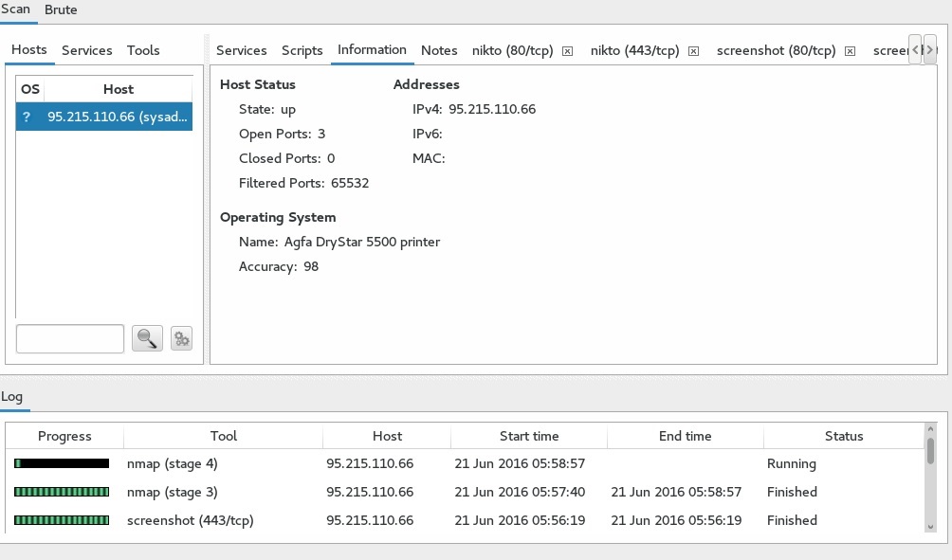Click the screenshot (443/tcp) row's end time 05:56:19
Image resolution: width=952 pixels, height=560 pixels.
[676, 520]
